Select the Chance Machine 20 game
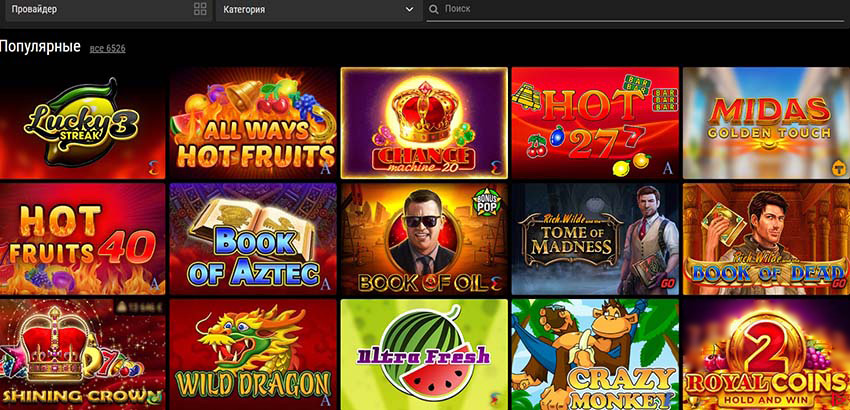Viewport: 850px width, 410px height. coord(423,122)
